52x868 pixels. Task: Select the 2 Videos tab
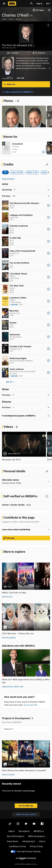(x=13, y=53)
